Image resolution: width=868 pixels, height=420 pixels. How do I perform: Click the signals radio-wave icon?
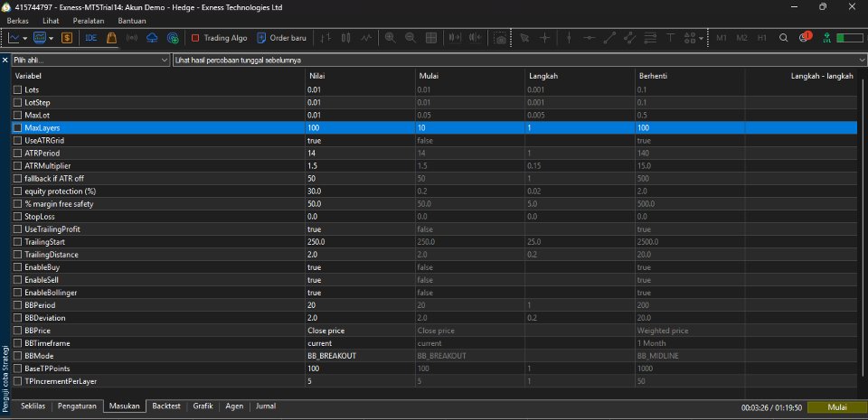point(132,38)
